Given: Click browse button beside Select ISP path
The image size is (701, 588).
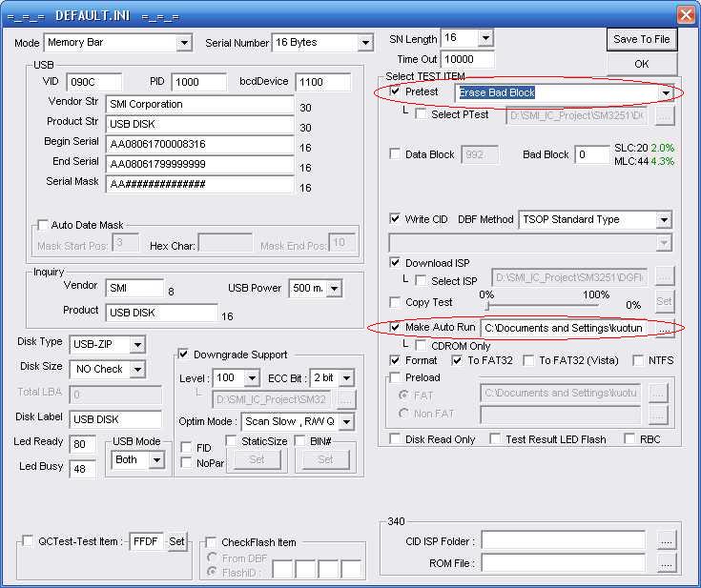Looking at the screenshot, I should click(x=665, y=277).
